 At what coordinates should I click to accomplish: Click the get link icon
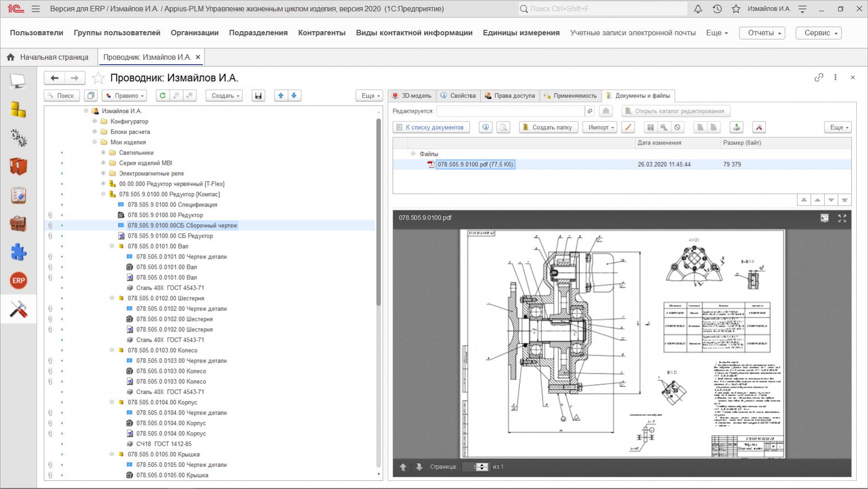[x=819, y=77]
